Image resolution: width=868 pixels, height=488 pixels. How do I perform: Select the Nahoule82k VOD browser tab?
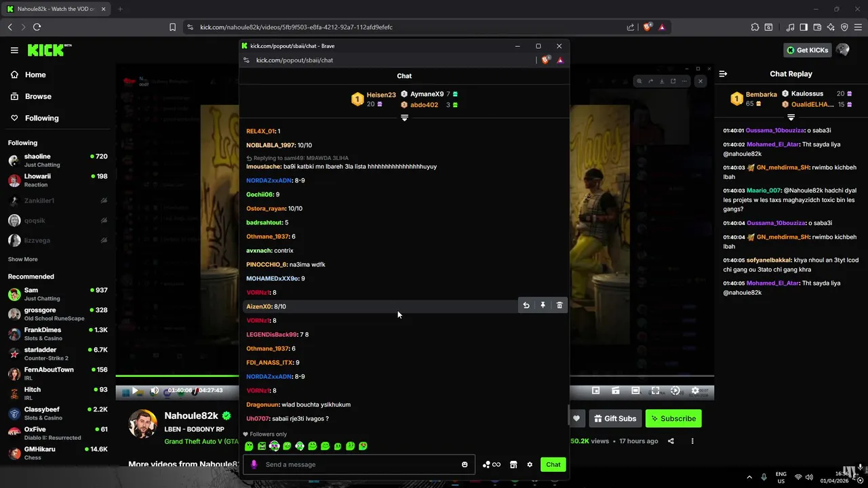[56, 9]
